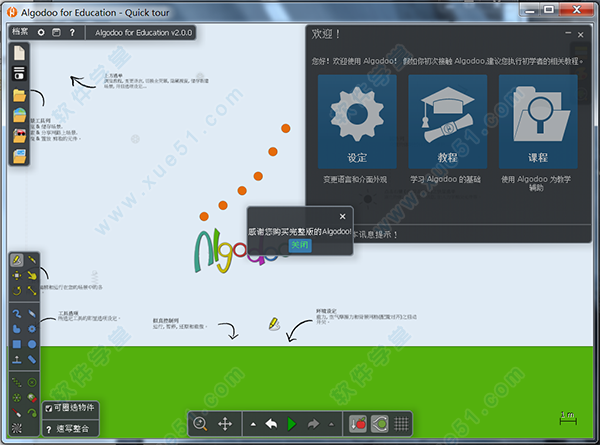600x445 pixels.
Task: Start the simulation with play button
Action: (292, 424)
